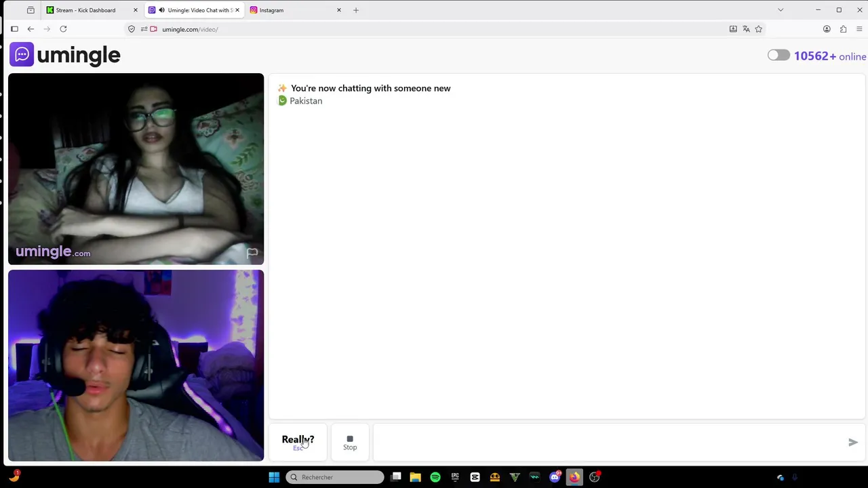Open Firefox sidebar panel icon
Image resolution: width=868 pixels, height=488 pixels.
(x=14, y=29)
